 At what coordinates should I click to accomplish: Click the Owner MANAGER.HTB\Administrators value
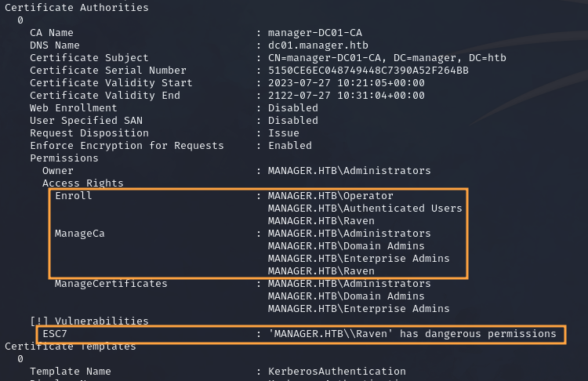(349, 171)
